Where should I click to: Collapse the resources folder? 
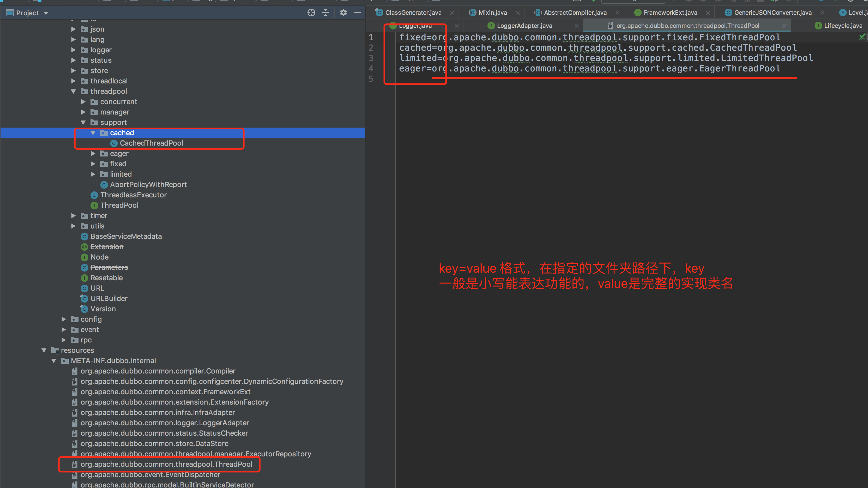click(x=44, y=351)
